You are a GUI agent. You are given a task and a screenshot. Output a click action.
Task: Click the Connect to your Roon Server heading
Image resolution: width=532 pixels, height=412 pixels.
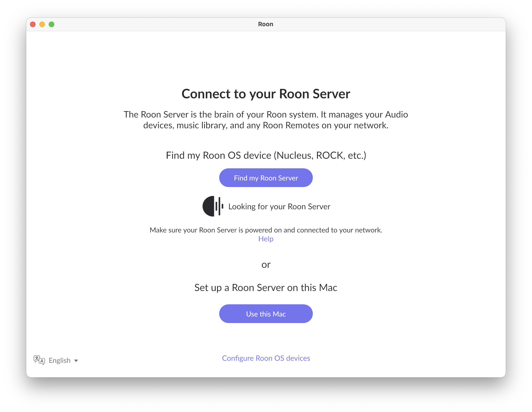pos(266,94)
